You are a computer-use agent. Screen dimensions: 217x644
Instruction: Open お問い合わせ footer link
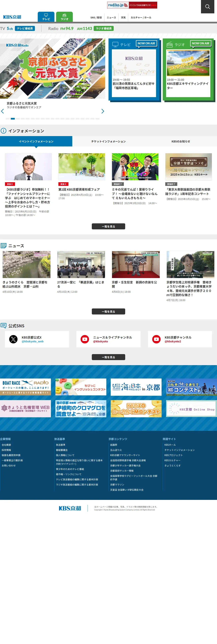coord(9,465)
